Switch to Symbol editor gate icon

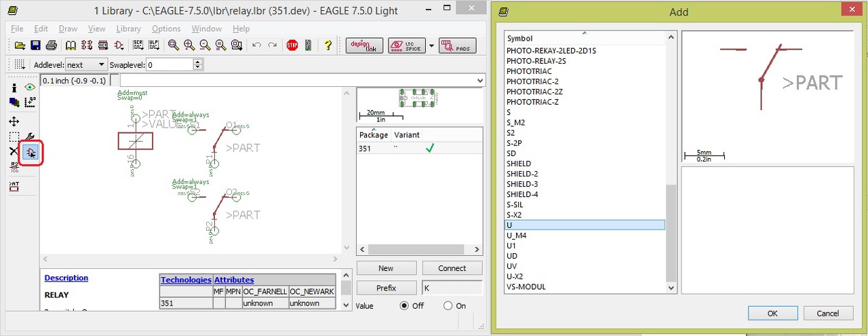(119, 45)
